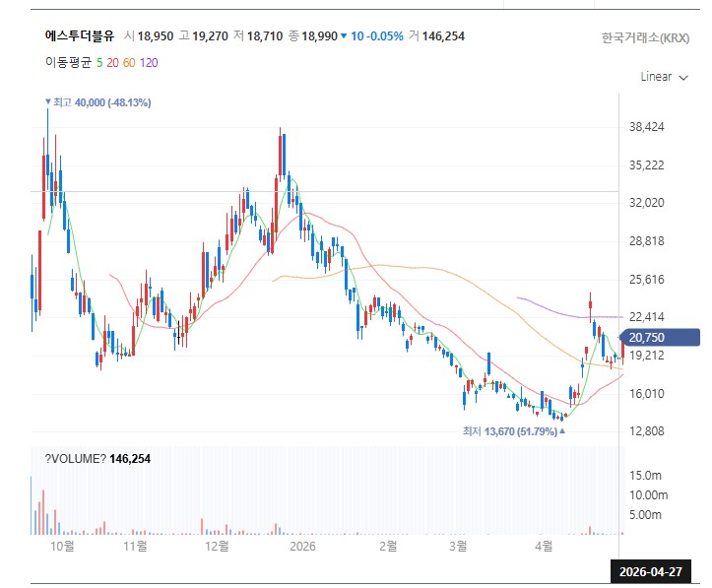Click the 22,414 price axis label

pos(647,317)
